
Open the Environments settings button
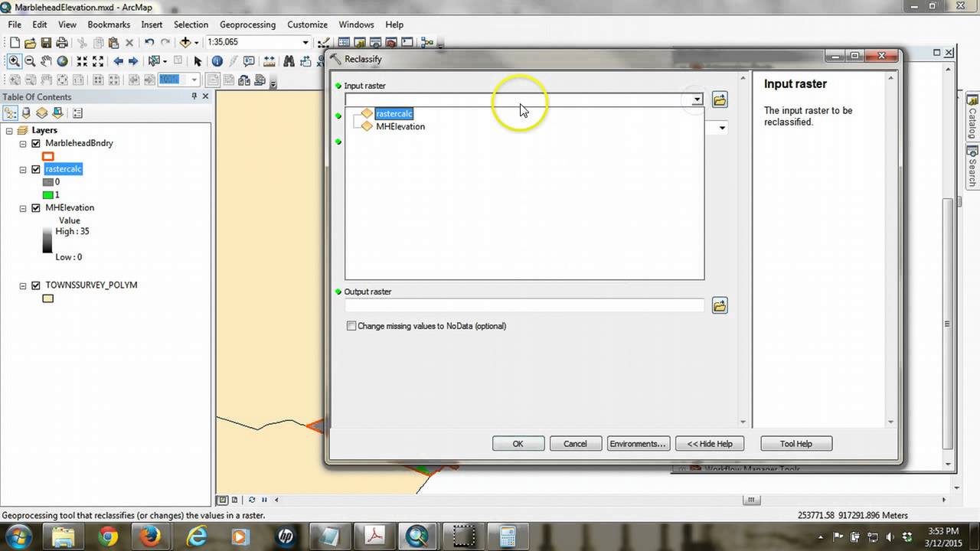(638, 444)
